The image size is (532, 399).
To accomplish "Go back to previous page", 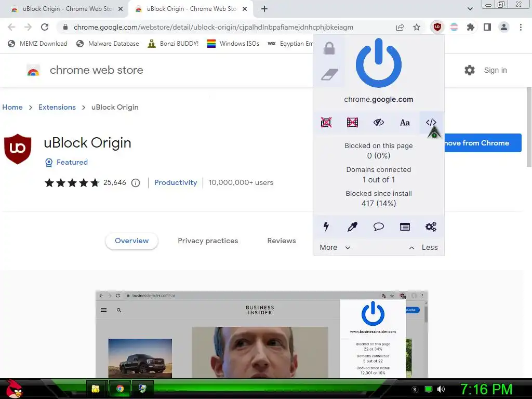I will (x=11, y=27).
